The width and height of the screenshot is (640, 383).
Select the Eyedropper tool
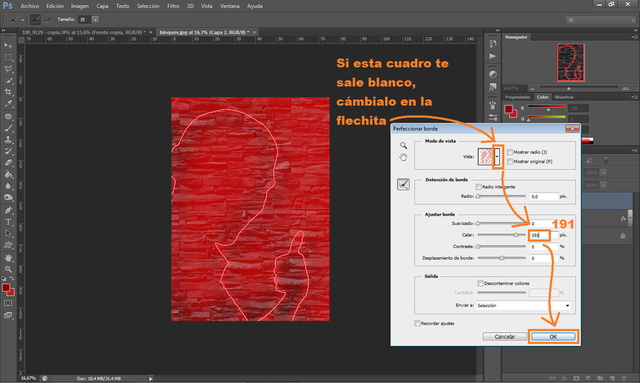8,104
